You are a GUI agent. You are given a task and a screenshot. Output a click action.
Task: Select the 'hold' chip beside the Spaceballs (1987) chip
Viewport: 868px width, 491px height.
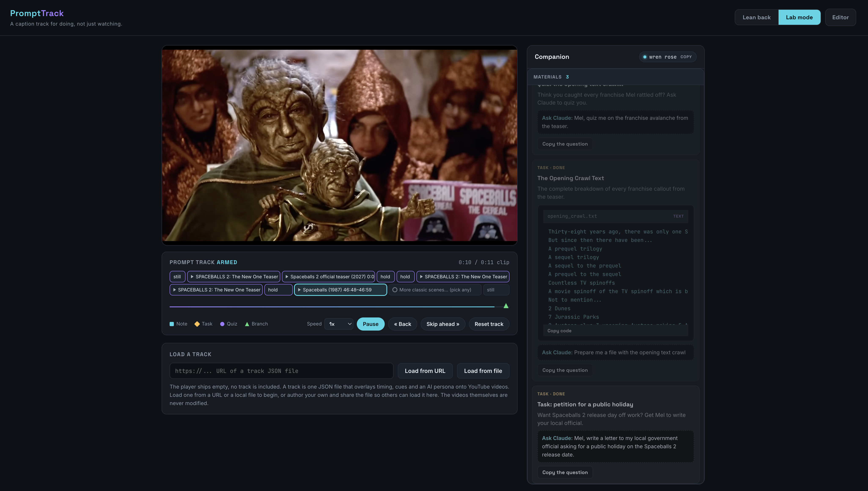[278, 290]
